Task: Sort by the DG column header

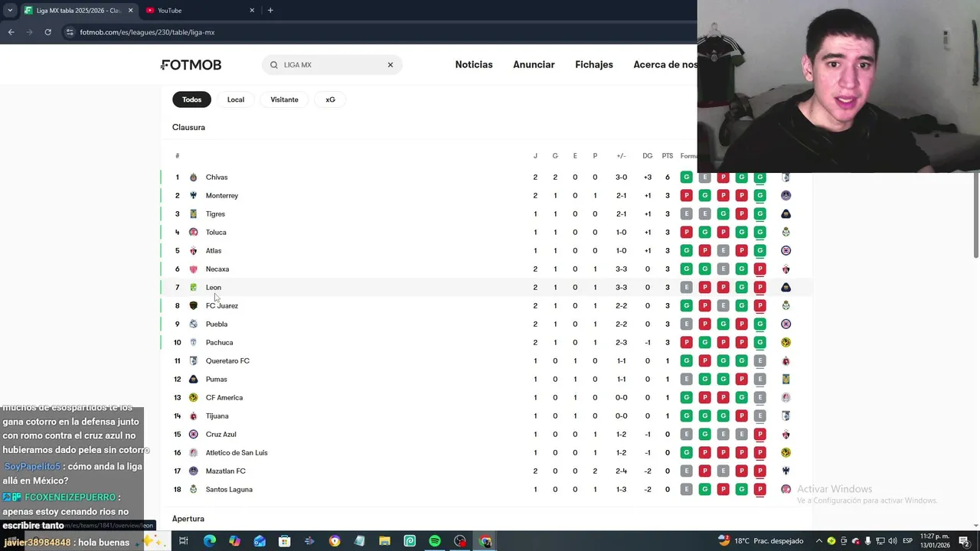Action: click(648, 156)
